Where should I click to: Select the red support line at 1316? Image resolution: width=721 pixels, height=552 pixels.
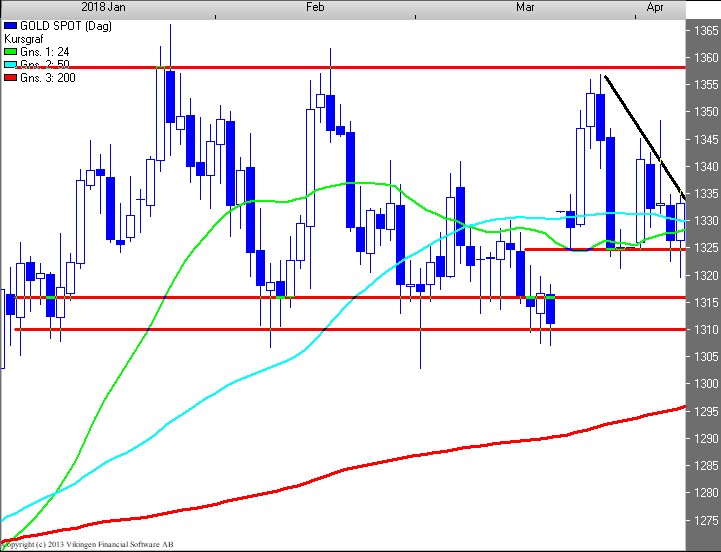coord(300,297)
